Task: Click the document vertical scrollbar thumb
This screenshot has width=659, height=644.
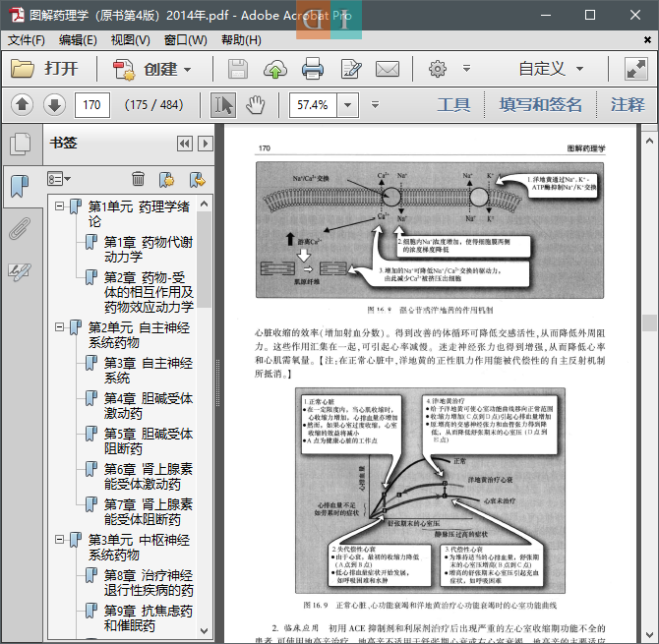Action: 649,322
